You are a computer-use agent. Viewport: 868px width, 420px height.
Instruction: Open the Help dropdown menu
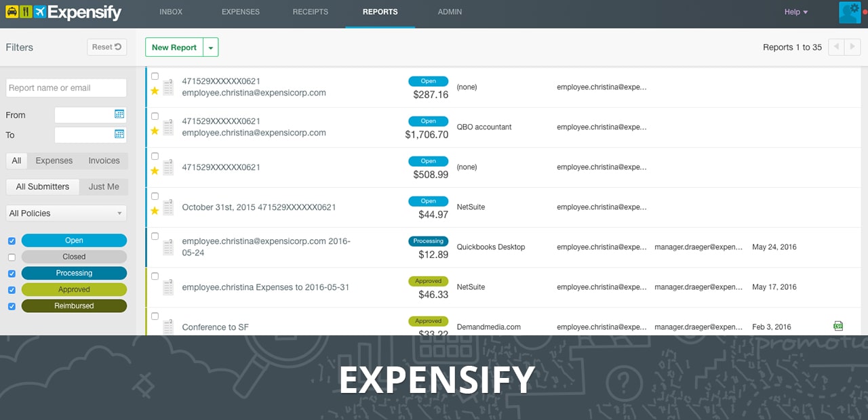tap(796, 12)
